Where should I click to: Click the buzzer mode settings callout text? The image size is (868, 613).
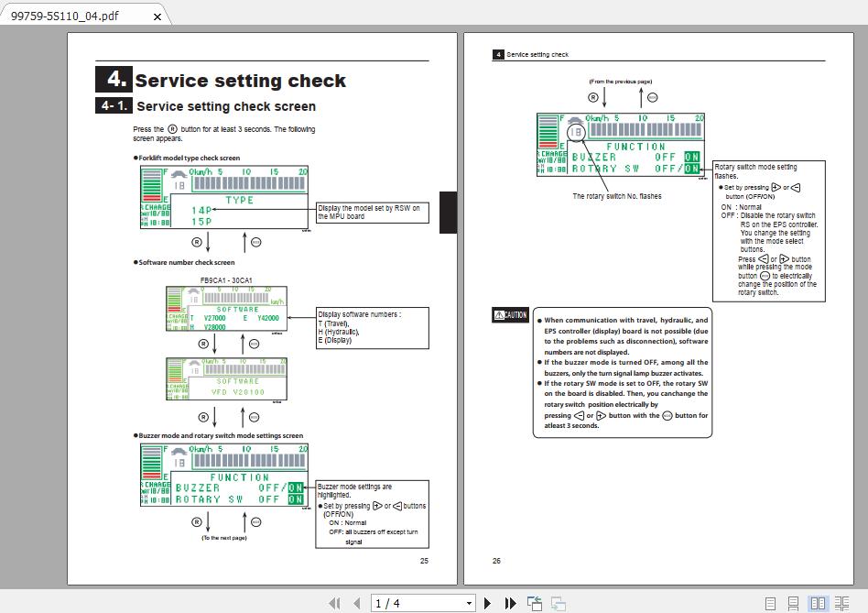click(x=371, y=513)
